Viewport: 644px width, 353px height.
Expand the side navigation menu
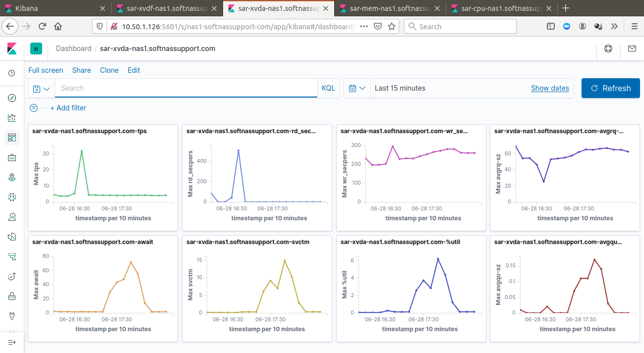(x=12, y=342)
